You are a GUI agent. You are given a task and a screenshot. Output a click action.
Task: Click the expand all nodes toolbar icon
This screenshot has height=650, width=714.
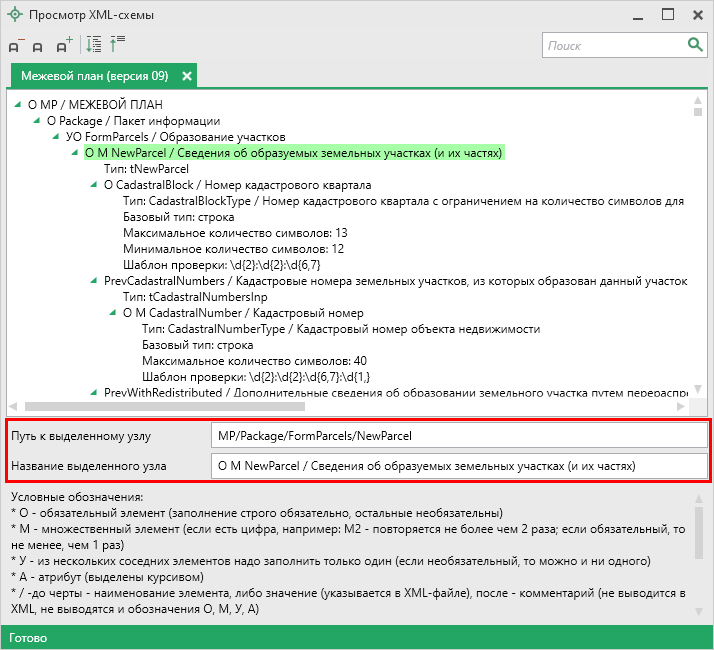[x=94, y=45]
